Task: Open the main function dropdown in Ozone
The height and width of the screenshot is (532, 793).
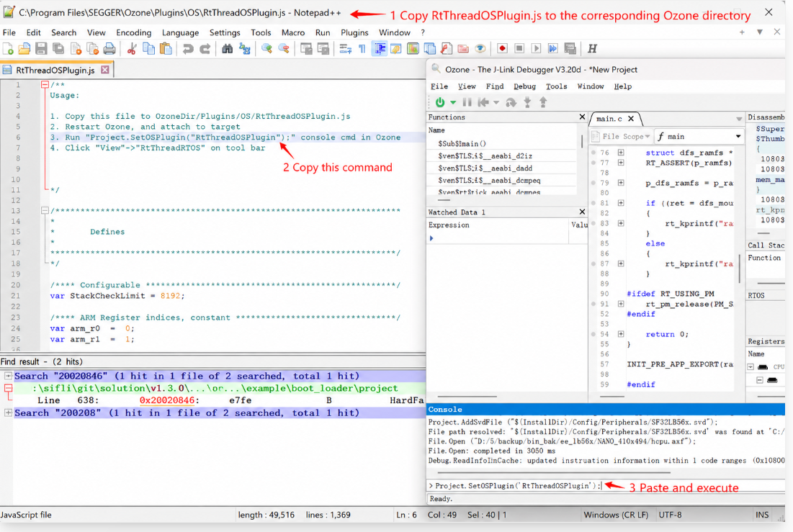Action: click(x=699, y=136)
